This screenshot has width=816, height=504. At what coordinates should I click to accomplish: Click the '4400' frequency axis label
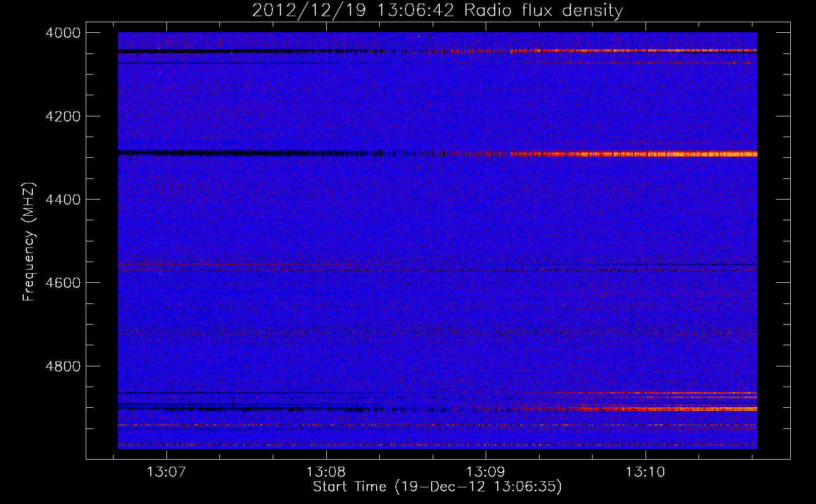(63, 200)
